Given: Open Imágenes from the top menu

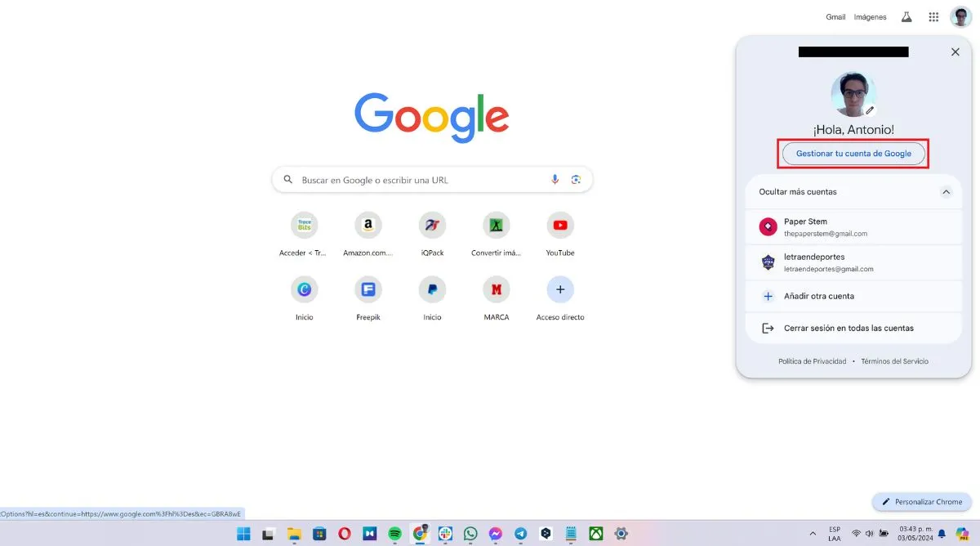Looking at the screenshot, I should pos(870,16).
